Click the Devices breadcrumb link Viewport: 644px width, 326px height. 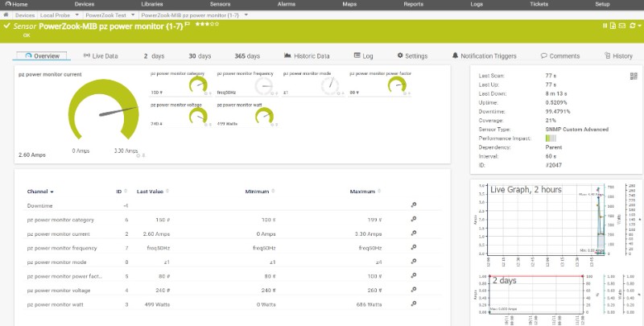[x=25, y=15]
